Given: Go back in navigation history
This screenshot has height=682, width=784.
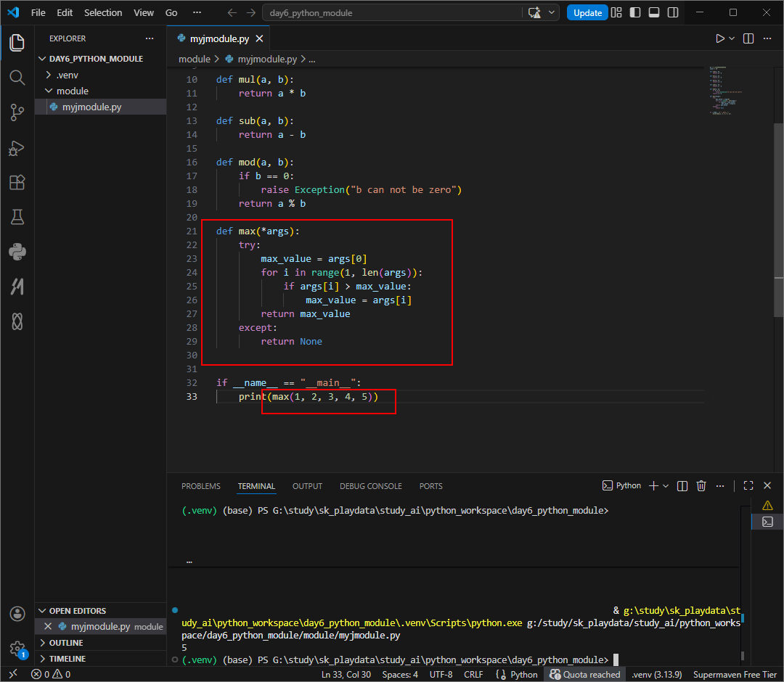Looking at the screenshot, I should click(232, 12).
